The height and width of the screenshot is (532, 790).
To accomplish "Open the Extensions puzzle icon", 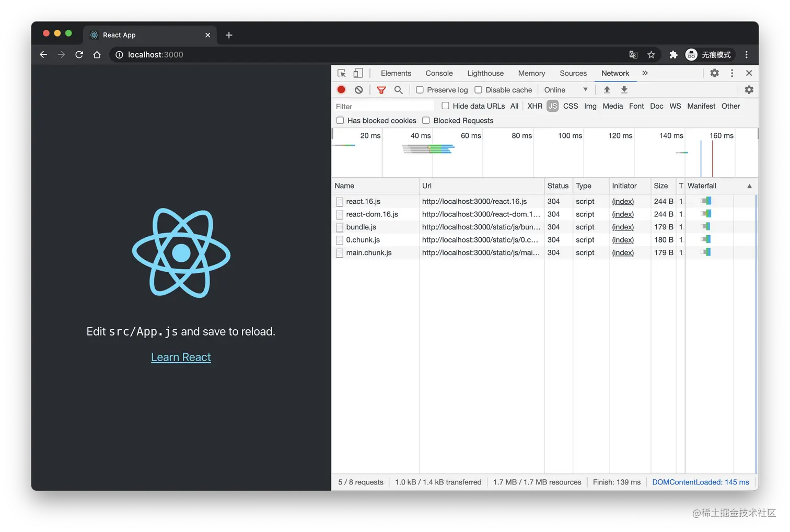I will point(673,54).
